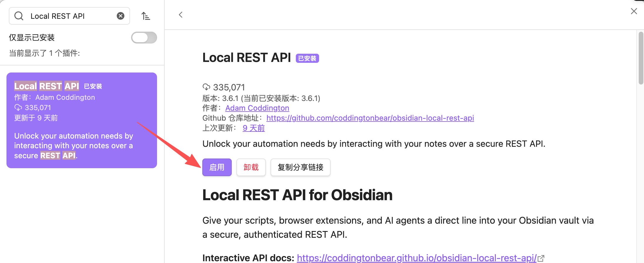This screenshot has width=644, height=263.
Task: Click the 当前显示了 1 个插件 text
Action: pos(44,53)
